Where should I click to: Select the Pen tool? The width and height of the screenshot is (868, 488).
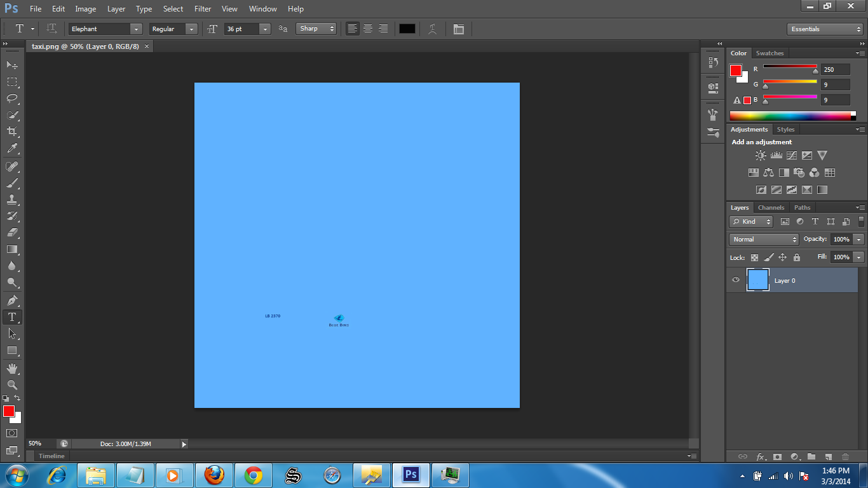point(12,301)
